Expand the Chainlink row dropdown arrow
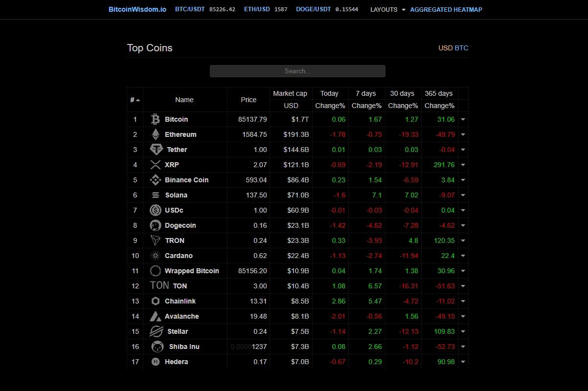The image size is (588, 391). [463, 301]
